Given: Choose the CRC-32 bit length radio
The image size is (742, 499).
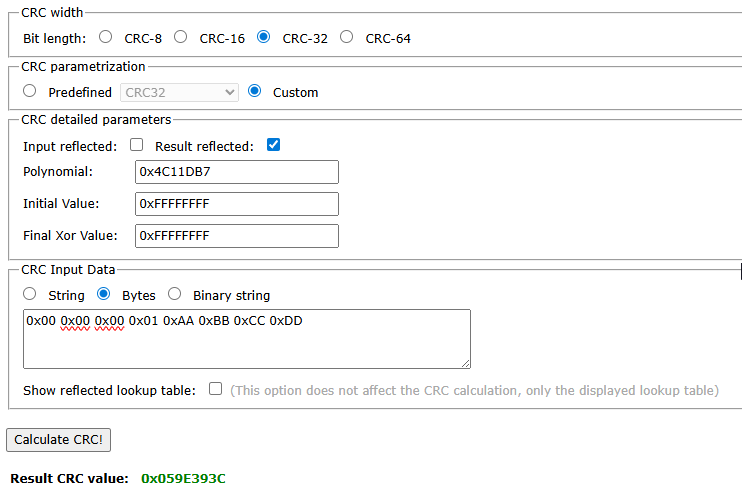Looking at the screenshot, I should click(x=264, y=38).
